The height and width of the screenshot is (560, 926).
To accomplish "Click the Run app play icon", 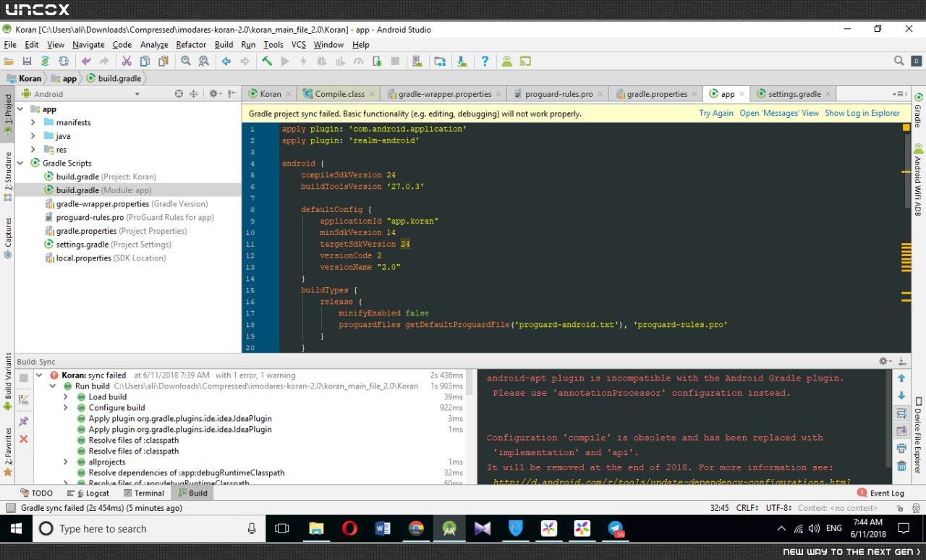I will [285, 61].
